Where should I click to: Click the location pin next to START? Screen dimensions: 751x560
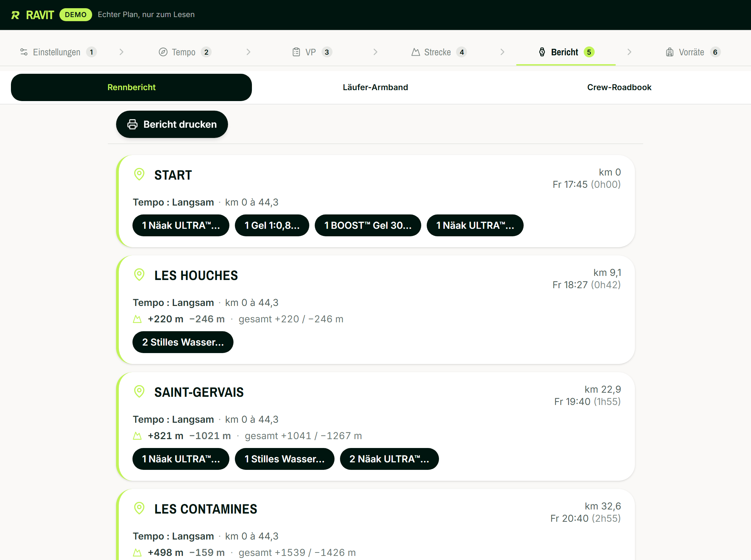[x=139, y=174]
